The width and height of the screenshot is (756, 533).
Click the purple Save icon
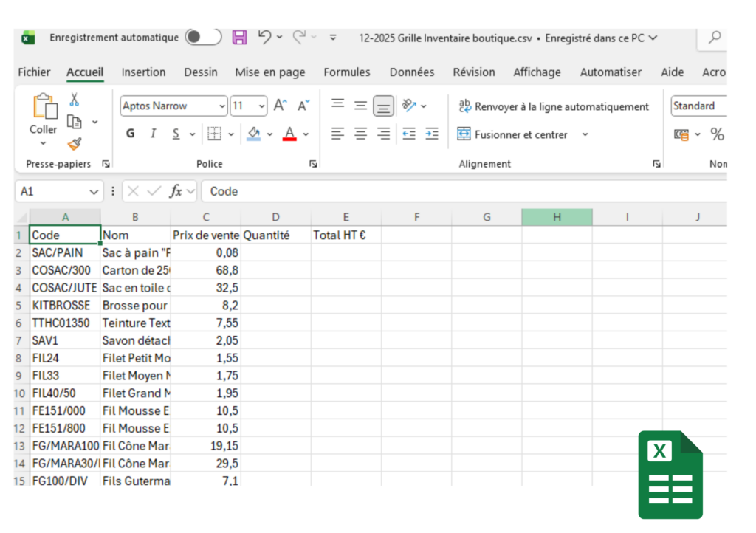click(x=239, y=38)
